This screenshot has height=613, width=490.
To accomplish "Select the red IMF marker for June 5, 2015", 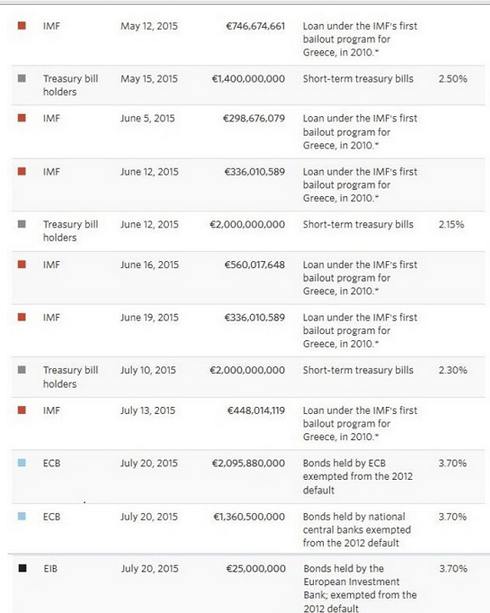I will pos(22,118).
